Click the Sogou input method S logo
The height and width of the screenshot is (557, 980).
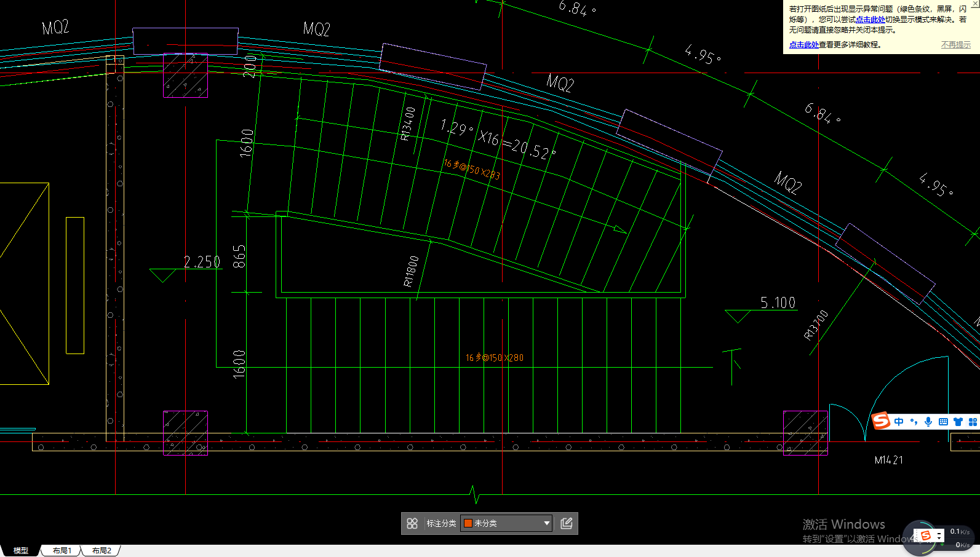coord(882,421)
